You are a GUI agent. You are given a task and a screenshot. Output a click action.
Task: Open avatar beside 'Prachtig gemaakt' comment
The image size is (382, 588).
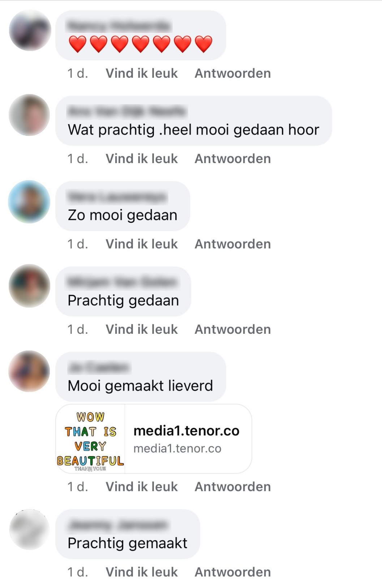point(29,529)
